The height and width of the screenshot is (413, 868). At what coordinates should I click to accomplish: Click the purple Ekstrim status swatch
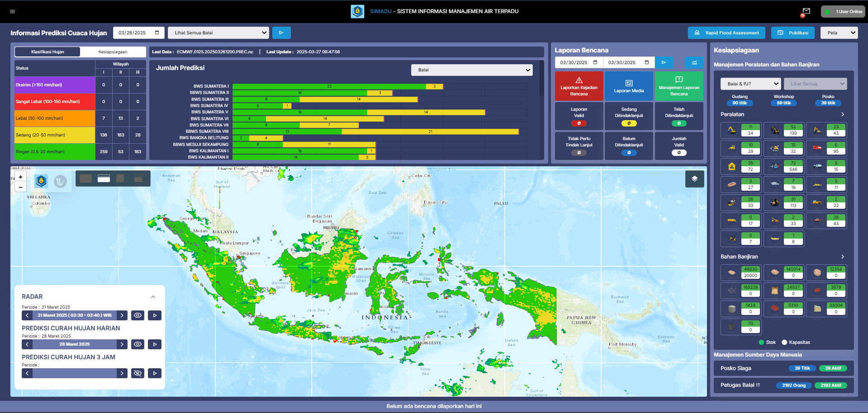[x=54, y=85]
